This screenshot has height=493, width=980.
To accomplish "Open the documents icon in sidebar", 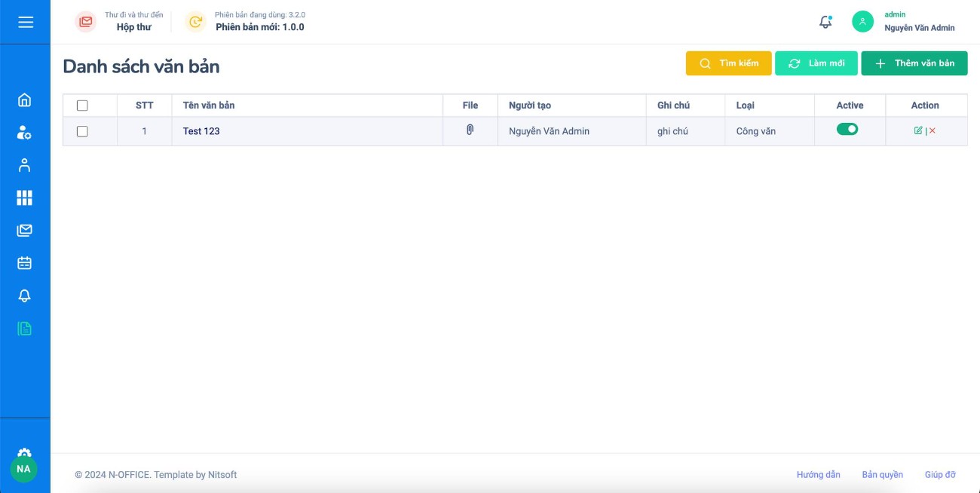I will (25, 329).
